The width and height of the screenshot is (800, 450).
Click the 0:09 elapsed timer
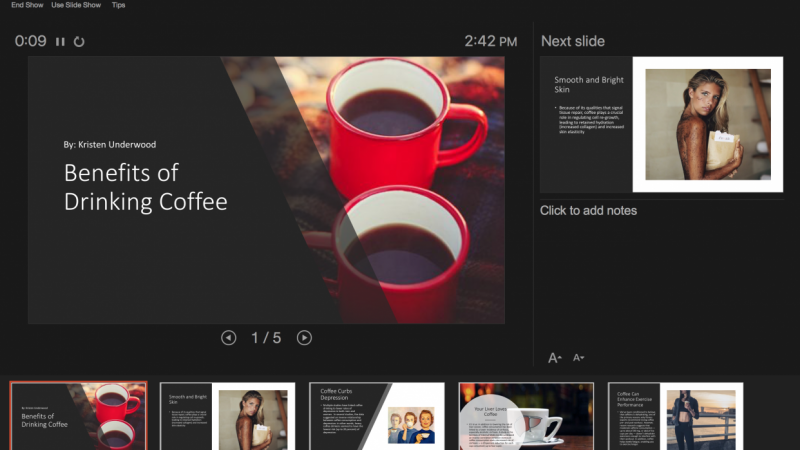(31, 41)
